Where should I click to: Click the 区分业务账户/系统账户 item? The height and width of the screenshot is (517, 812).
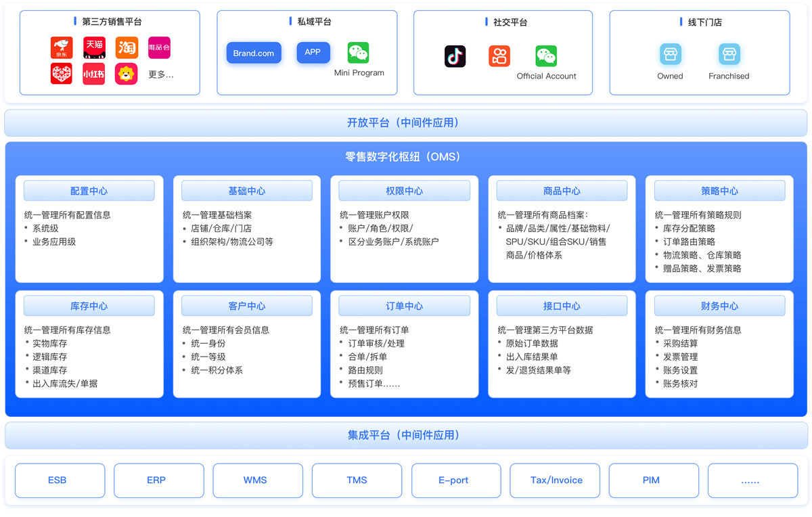(393, 242)
